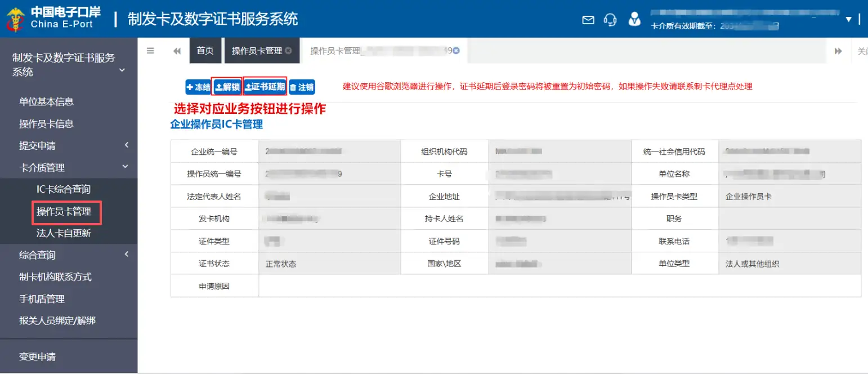The width and height of the screenshot is (868, 374).
Task: Expand the 提交申请 sidebar menu
Action: (x=69, y=146)
